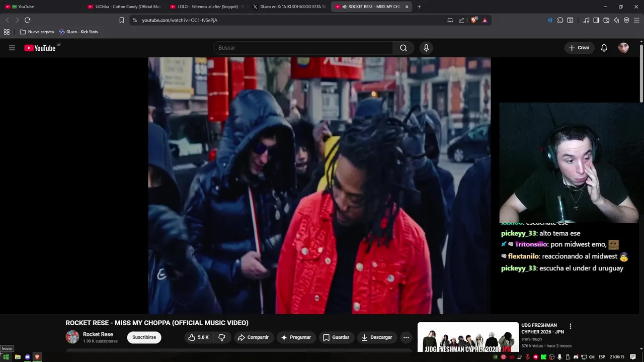644x362 pixels.
Task: Subscribe with the Suscribirse button
Action: (144, 337)
